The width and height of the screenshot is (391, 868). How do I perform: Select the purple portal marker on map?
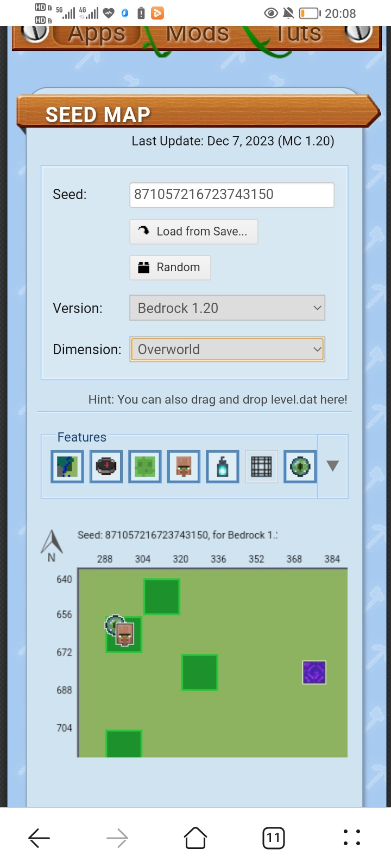tap(314, 673)
